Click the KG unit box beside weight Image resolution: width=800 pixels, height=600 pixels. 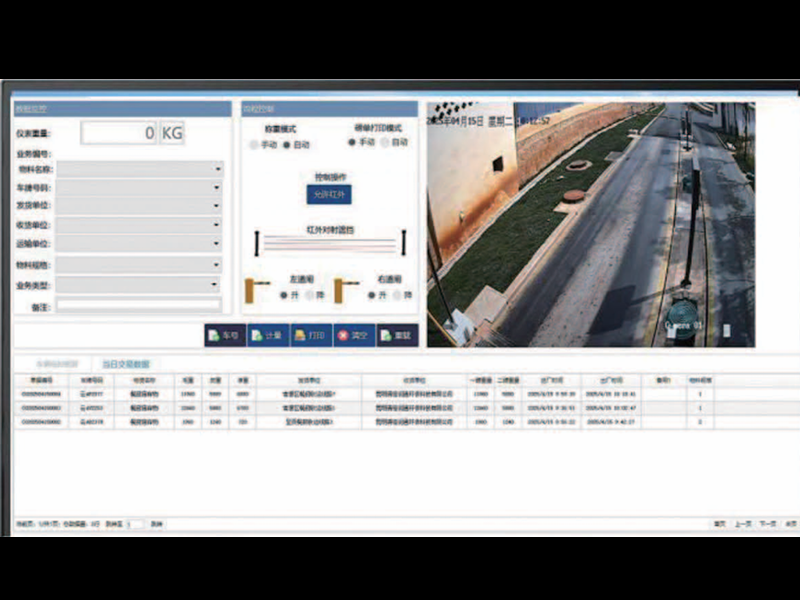[172, 133]
